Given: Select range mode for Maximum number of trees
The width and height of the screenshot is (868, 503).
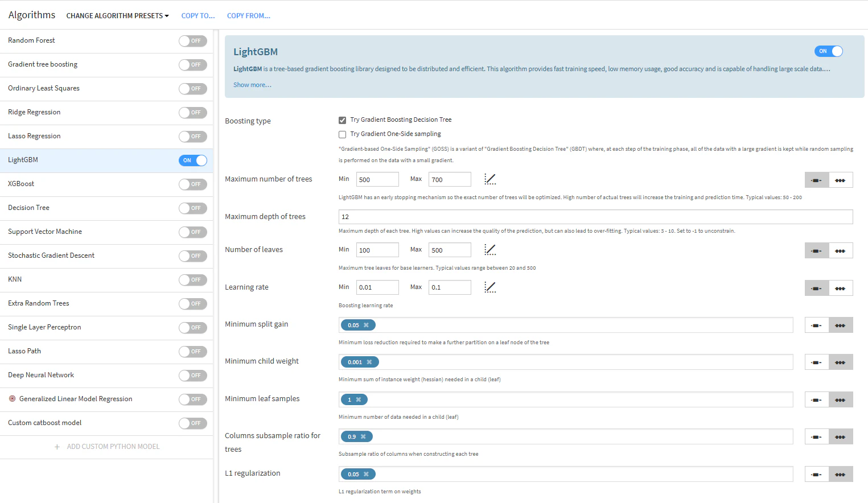Looking at the screenshot, I should tap(817, 180).
